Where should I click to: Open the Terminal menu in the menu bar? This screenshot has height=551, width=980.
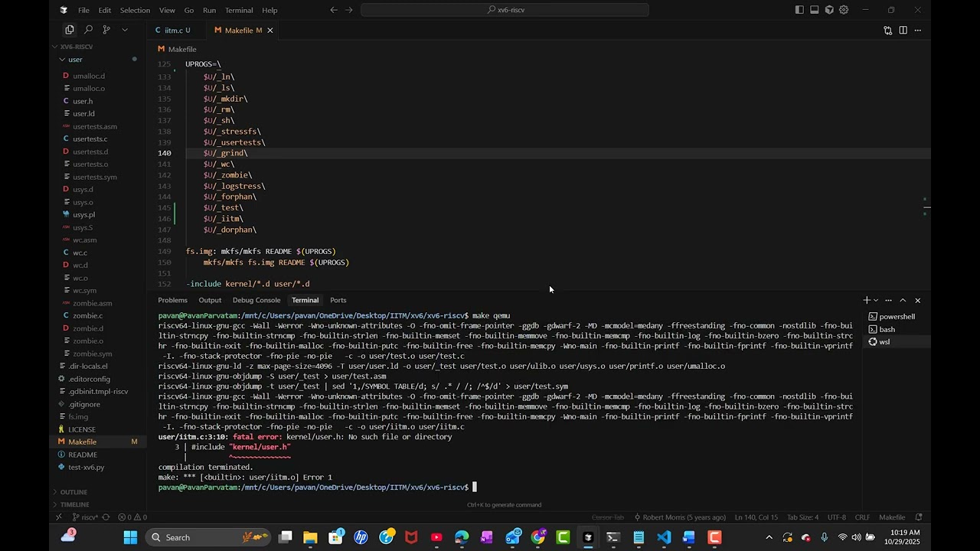point(239,10)
